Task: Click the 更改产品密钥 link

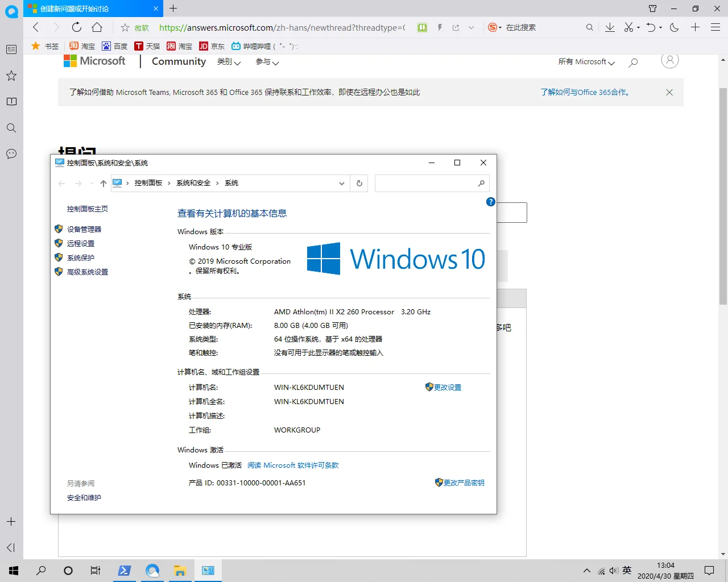Action: 464,483
